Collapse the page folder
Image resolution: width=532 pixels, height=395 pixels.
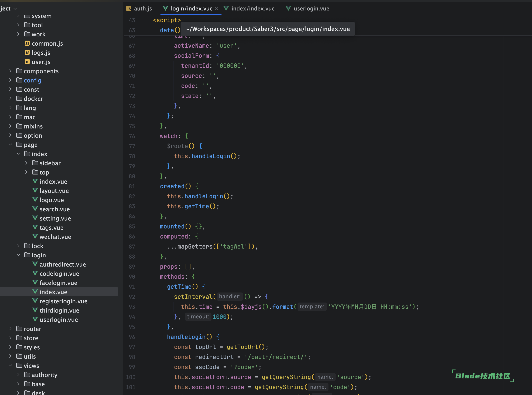pos(10,145)
